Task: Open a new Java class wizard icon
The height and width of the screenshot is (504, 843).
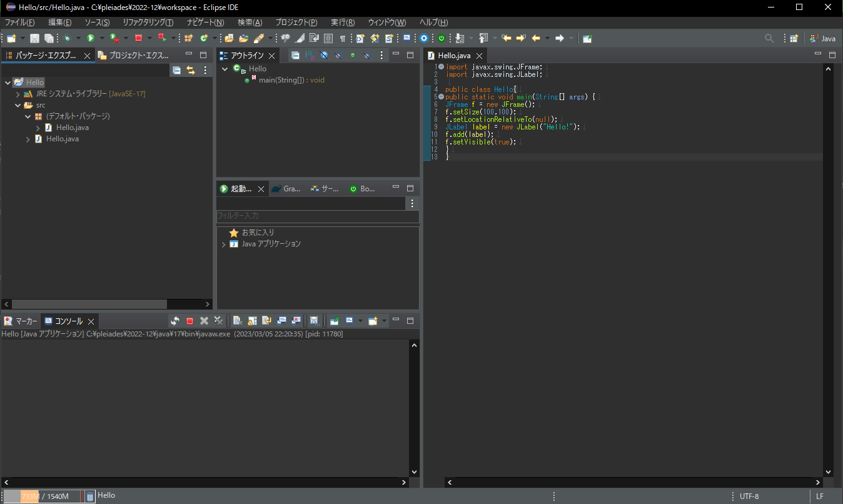Action: coord(204,38)
